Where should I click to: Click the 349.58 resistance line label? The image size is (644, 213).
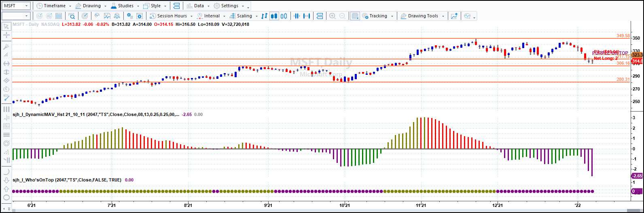pos(623,36)
